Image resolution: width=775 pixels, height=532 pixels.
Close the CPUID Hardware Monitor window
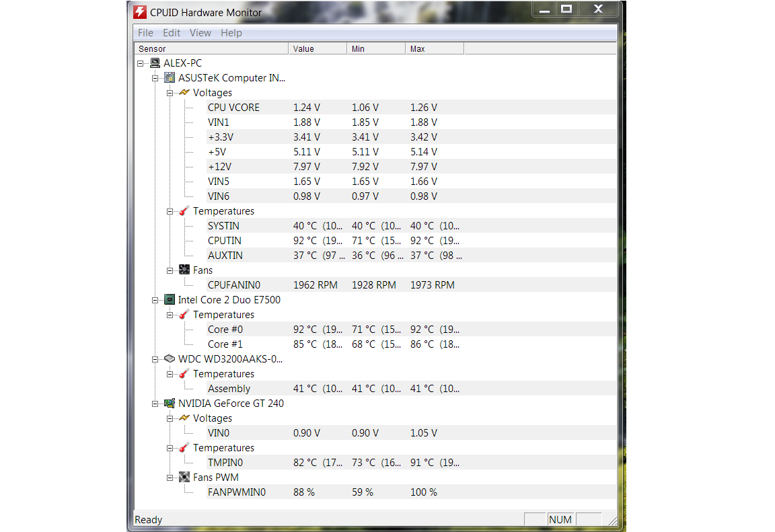click(598, 9)
